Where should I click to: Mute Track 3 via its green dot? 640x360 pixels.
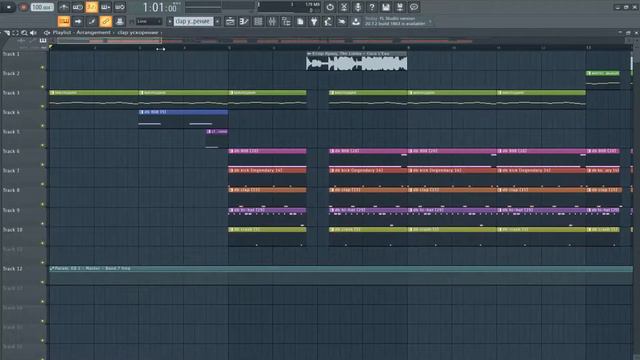pyautogui.click(x=42, y=107)
